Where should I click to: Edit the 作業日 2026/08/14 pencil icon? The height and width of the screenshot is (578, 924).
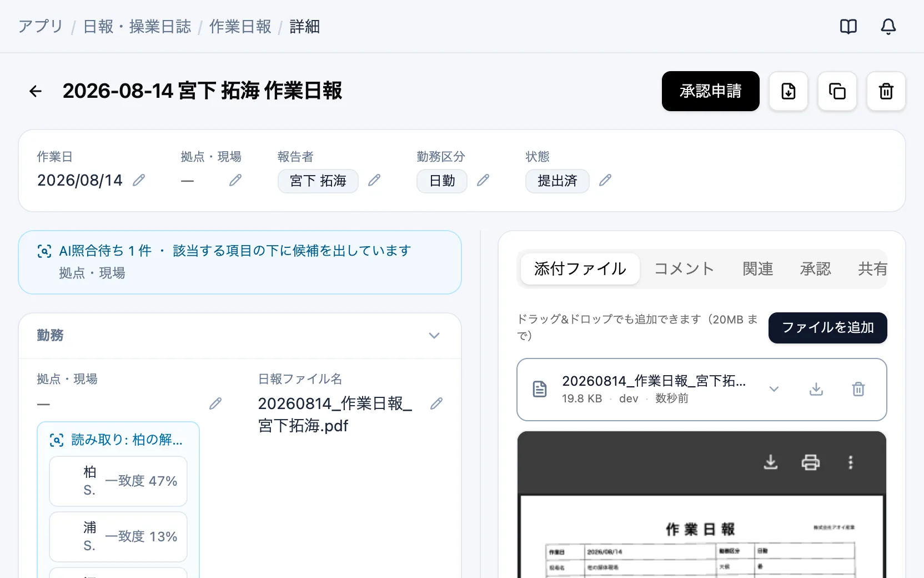tap(139, 180)
